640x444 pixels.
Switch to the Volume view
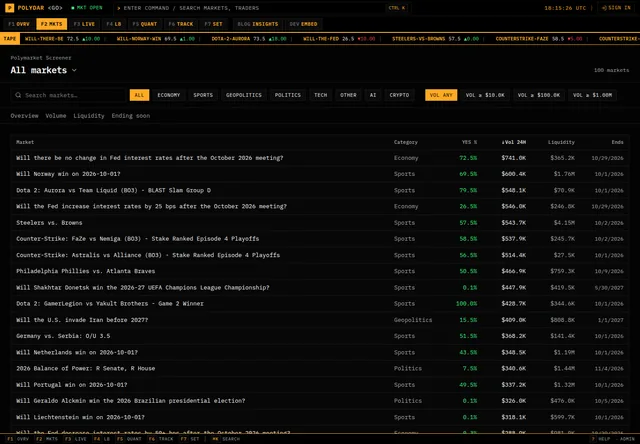56,116
